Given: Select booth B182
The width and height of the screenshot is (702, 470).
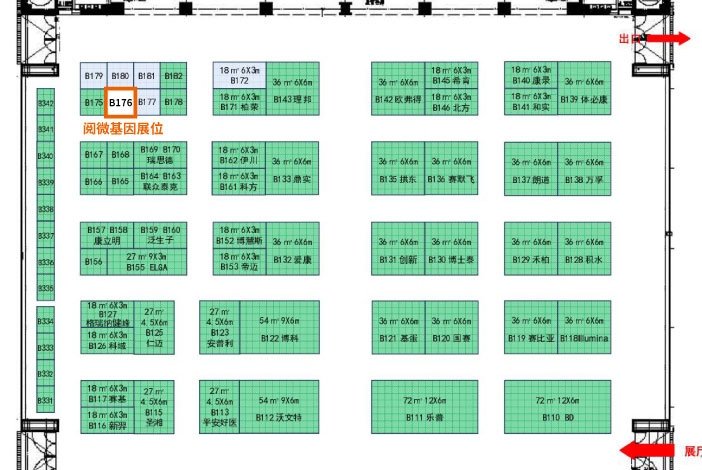Looking at the screenshot, I should (173, 76).
